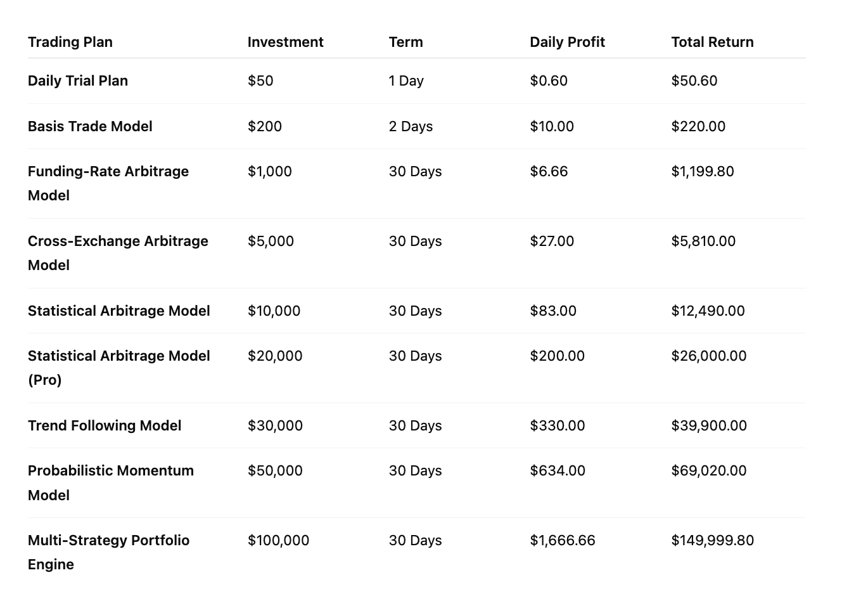The height and width of the screenshot is (601, 868).
Task: Select the Statistical Arbitrage Model (Pro) name
Action: point(119,368)
